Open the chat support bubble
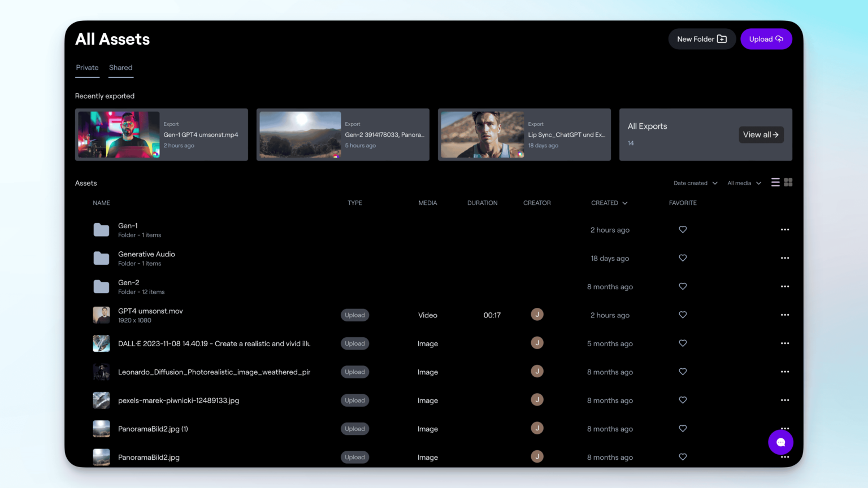This screenshot has width=868, height=488. click(x=780, y=442)
